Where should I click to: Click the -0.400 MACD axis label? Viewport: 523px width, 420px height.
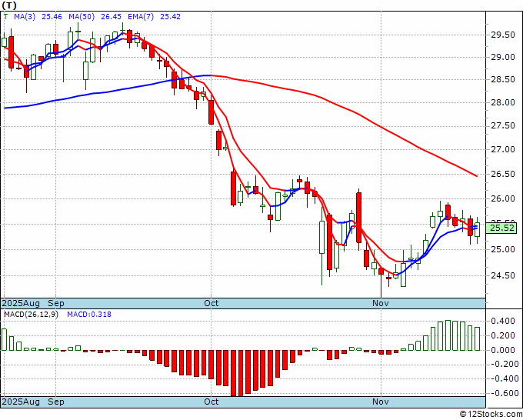click(x=503, y=379)
